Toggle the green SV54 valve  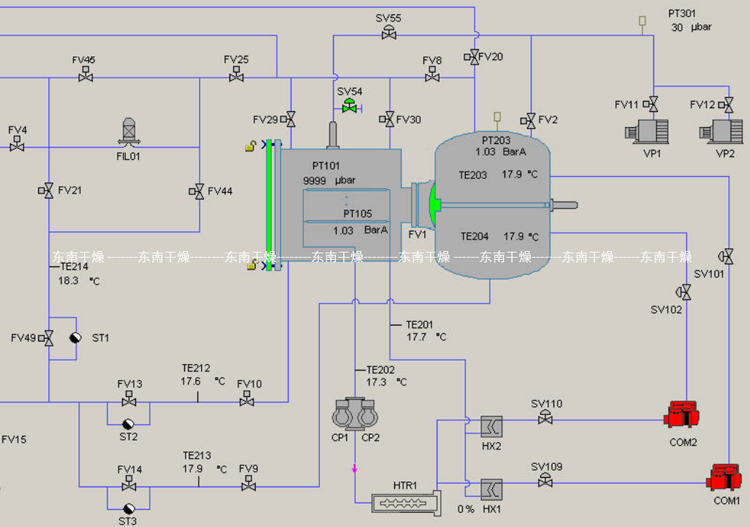coord(349,106)
